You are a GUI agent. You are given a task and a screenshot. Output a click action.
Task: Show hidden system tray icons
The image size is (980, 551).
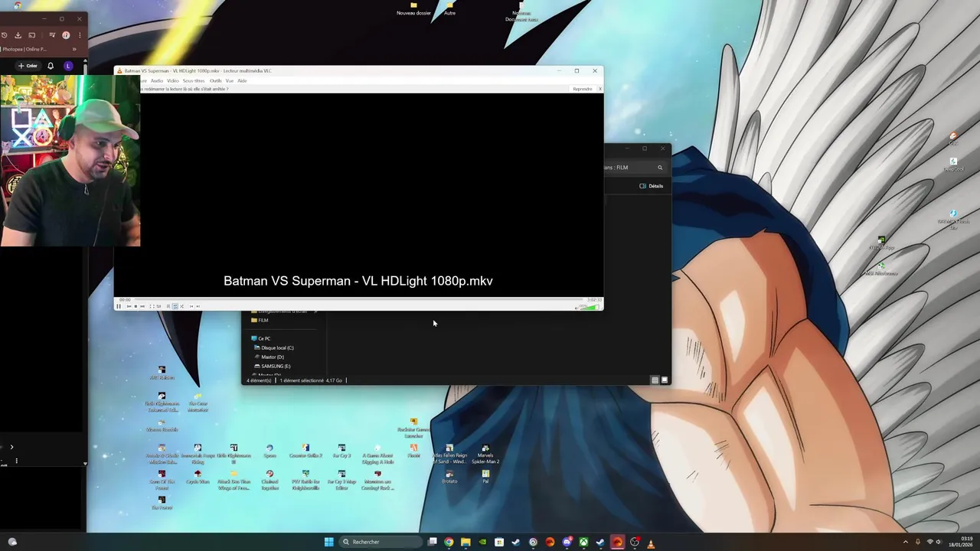click(906, 542)
